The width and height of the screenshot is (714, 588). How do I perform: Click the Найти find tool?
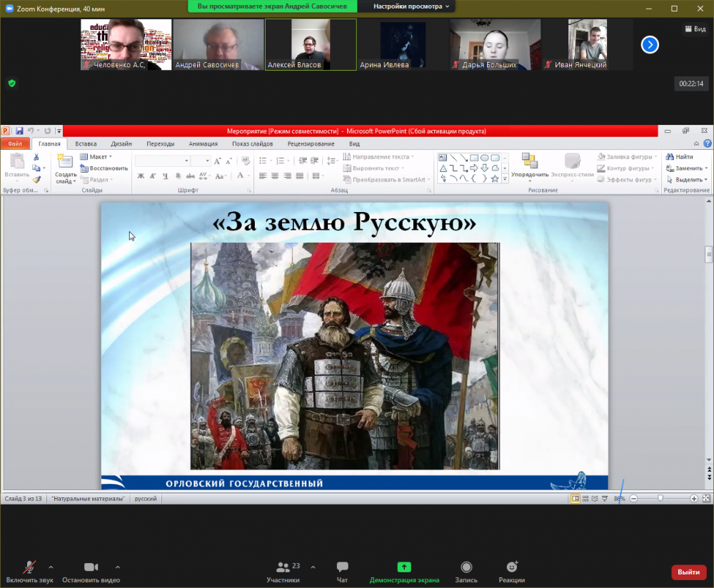pyautogui.click(x=679, y=157)
